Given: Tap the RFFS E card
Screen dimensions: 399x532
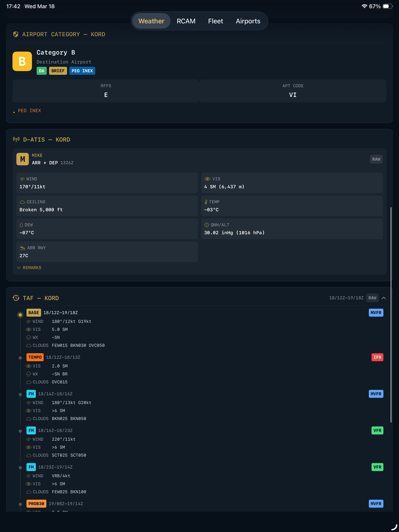Looking at the screenshot, I should pyautogui.click(x=106, y=91).
